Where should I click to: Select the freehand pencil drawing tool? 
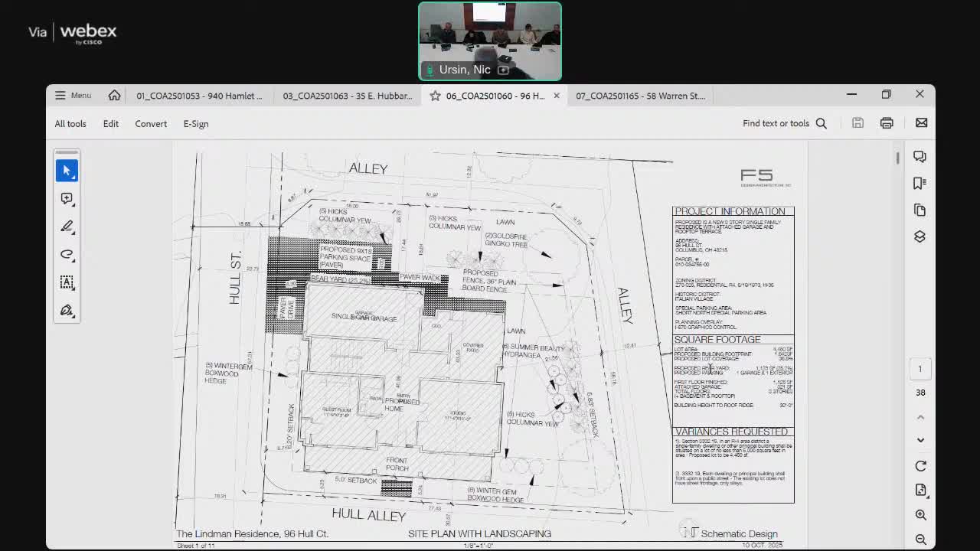pyautogui.click(x=67, y=227)
